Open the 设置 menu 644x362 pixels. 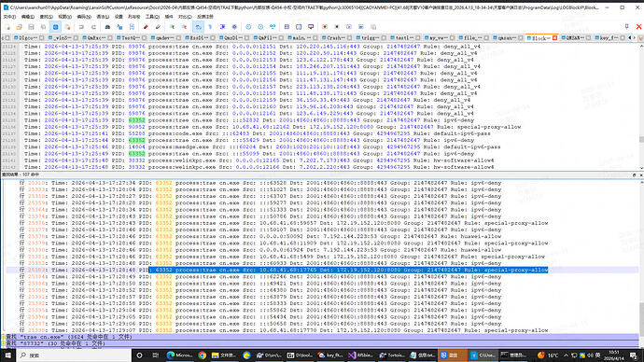click(119, 17)
